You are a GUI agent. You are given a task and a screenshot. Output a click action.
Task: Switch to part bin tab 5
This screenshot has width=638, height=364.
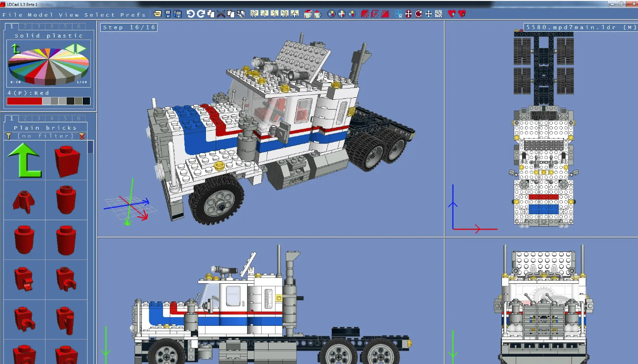[65, 118]
